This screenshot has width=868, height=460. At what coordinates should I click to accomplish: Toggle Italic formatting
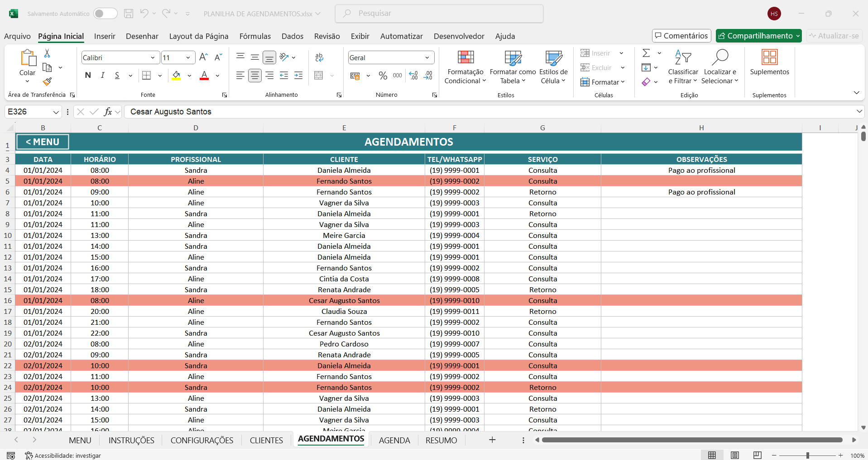point(103,76)
